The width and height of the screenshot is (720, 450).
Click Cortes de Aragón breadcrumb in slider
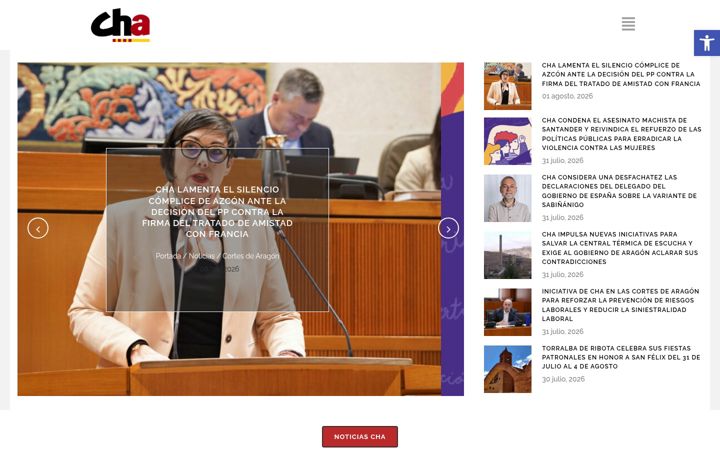click(x=251, y=256)
